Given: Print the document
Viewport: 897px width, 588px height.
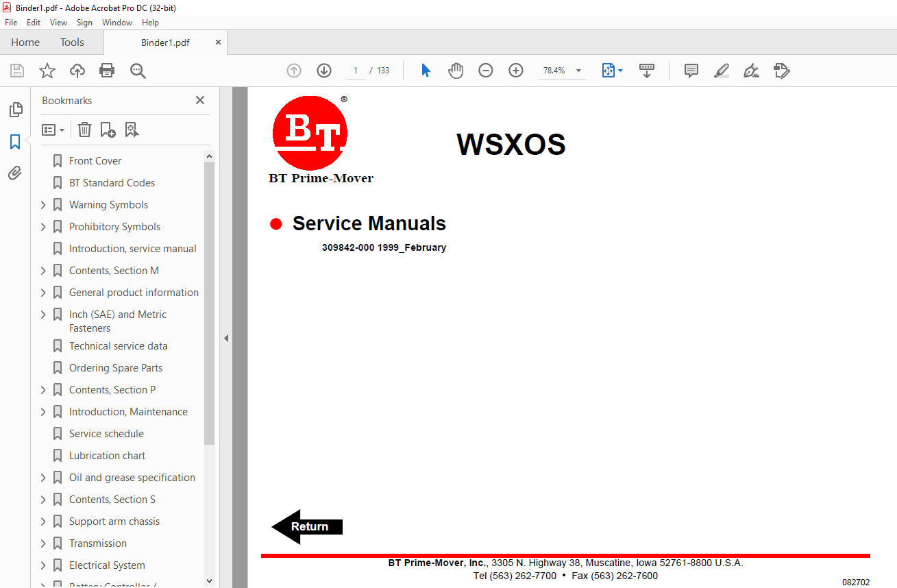Looking at the screenshot, I should coord(107,71).
